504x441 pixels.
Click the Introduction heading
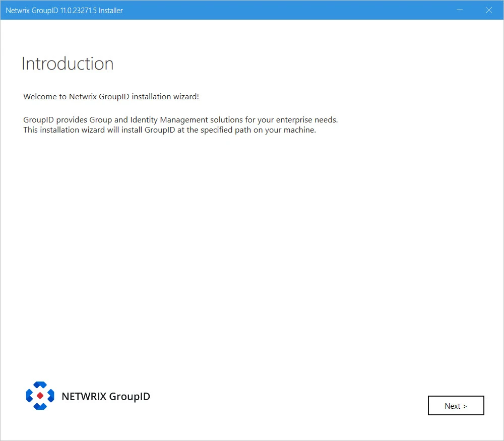(68, 64)
